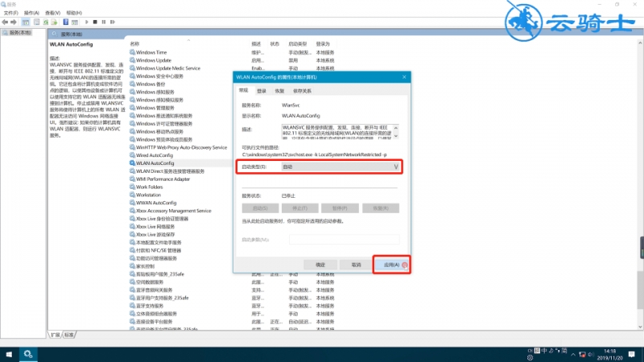This screenshot has height=362, width=644.
Task: Switch to the 恢复 tab in properties dialog
Action: (279, 91)
